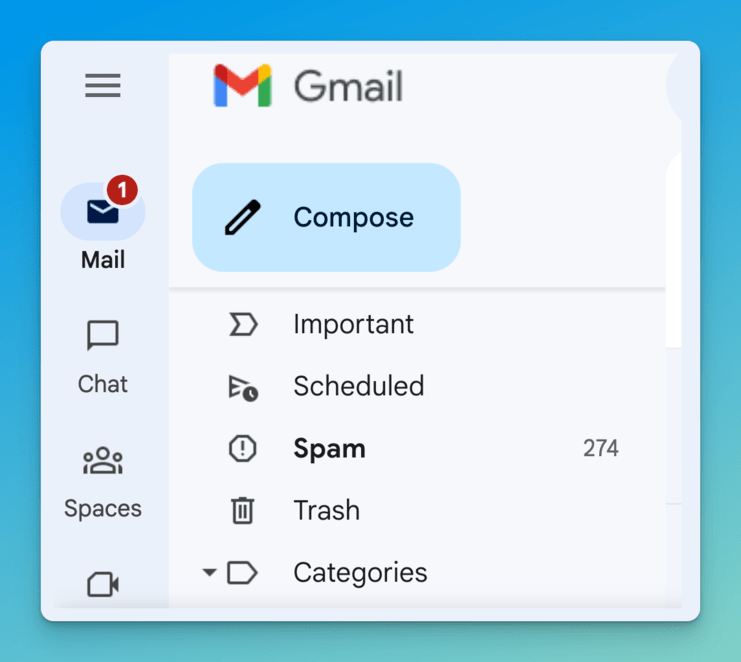Click the Gmail M logo
The image size is (741, 662).
point(242,86)
